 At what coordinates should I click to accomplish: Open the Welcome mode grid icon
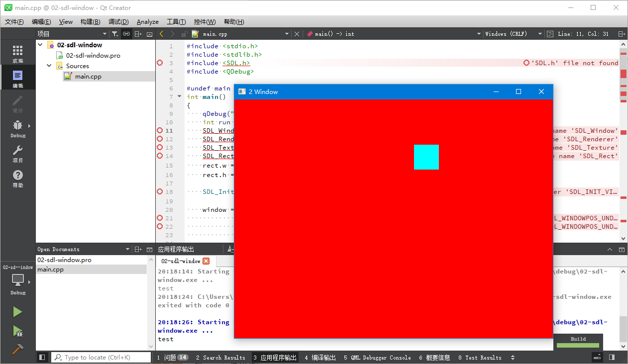pyautogui.click(x=17, y=51)
